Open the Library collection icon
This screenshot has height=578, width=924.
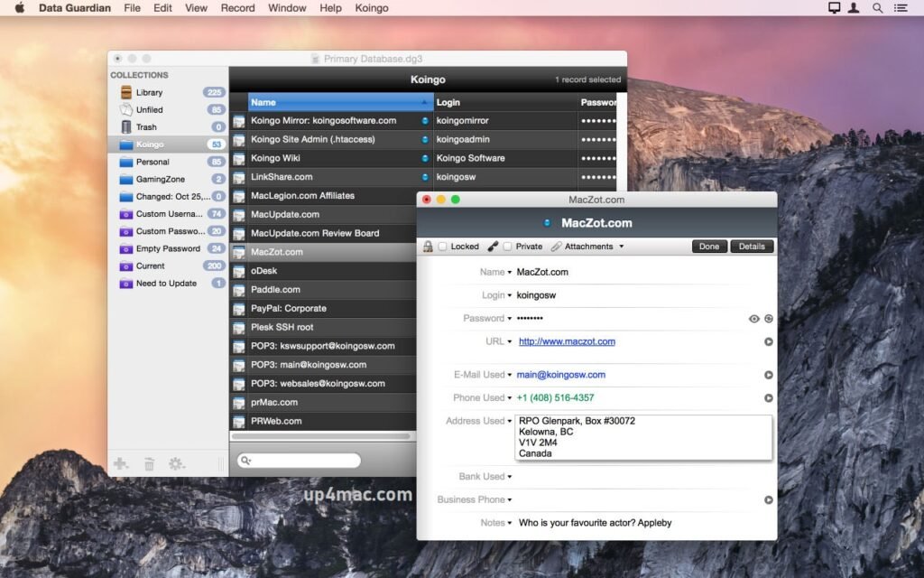(x=125, y=92)
